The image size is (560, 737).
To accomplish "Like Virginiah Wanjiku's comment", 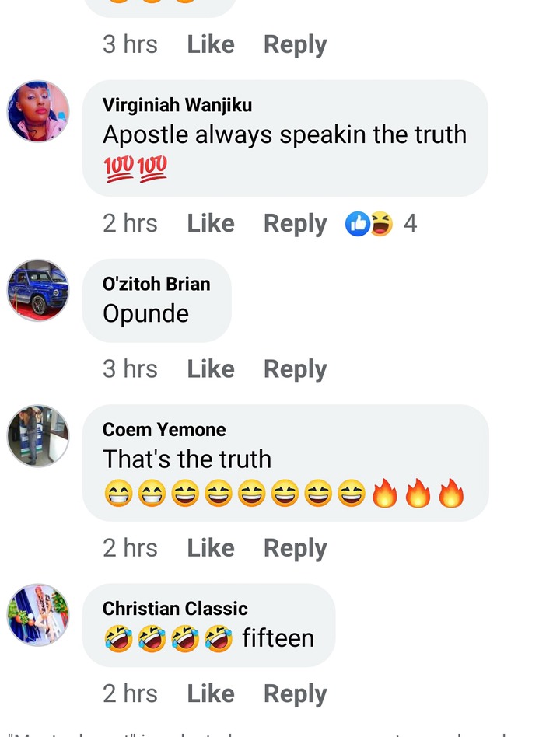I will click(211, 223).
